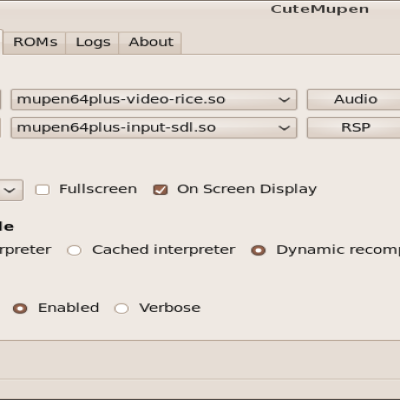Switch to the About tab

(x=151, y=43)
